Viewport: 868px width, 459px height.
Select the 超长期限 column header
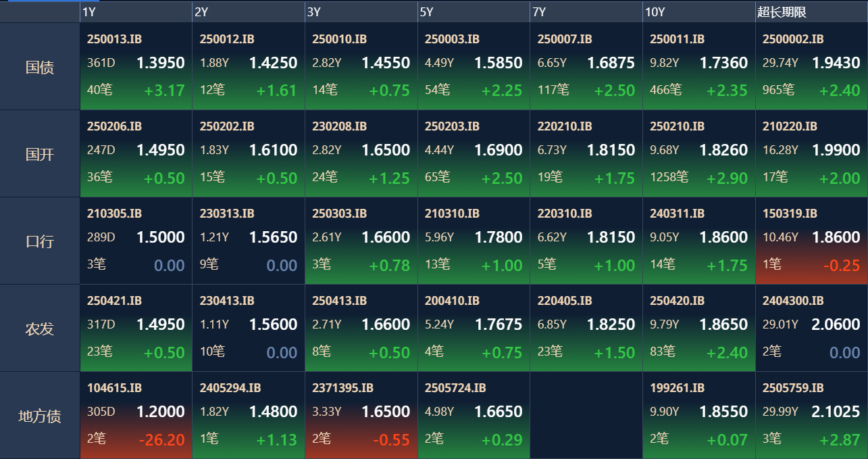point(811,12)
